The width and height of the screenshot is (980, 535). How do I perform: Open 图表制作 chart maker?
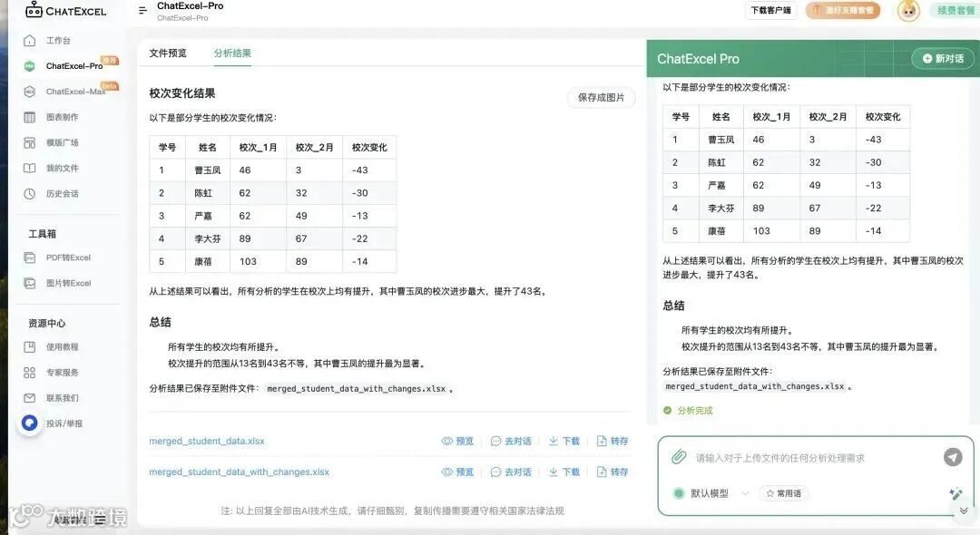[62, 117]
